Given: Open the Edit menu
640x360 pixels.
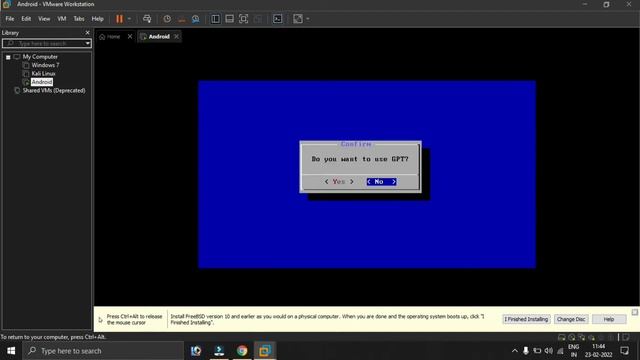Looking at the screenshot, I should tap(26, 19).
